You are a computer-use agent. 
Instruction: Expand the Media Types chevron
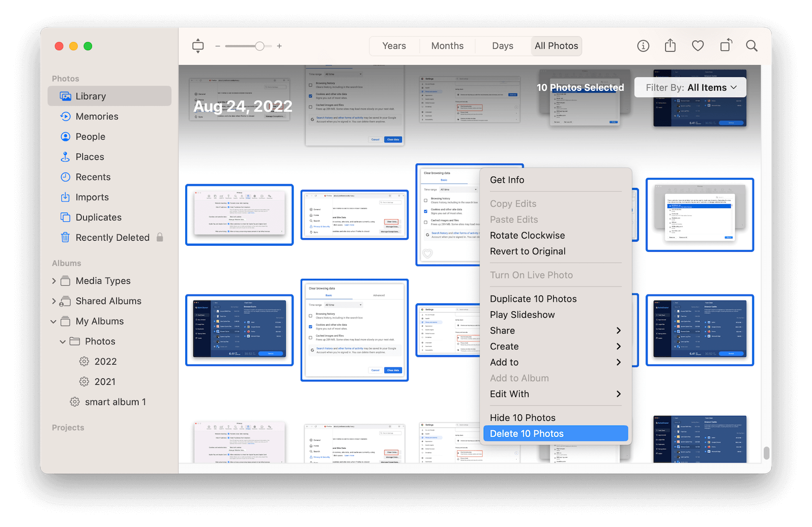coord(54,281)
